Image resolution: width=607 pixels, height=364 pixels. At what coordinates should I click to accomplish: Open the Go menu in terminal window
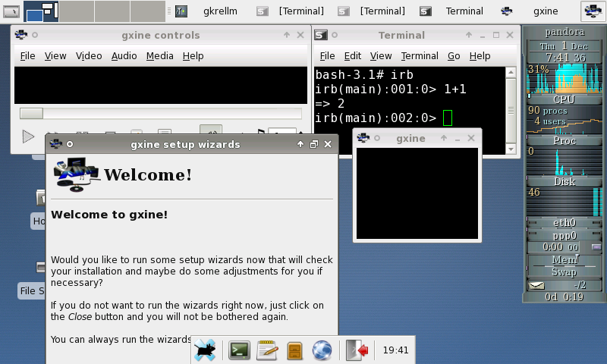(x=454, y=55)
